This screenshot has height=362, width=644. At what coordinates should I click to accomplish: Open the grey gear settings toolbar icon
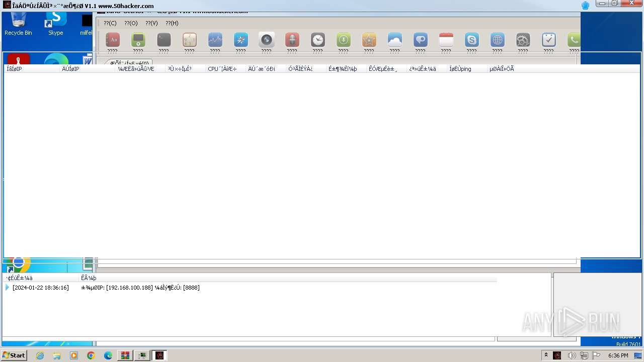[523, 40]
